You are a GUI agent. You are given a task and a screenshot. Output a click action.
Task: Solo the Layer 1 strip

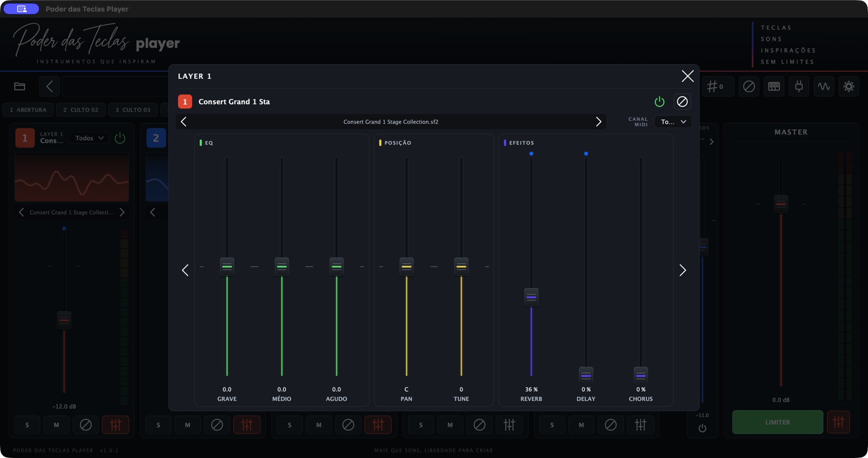coord(27,425)
